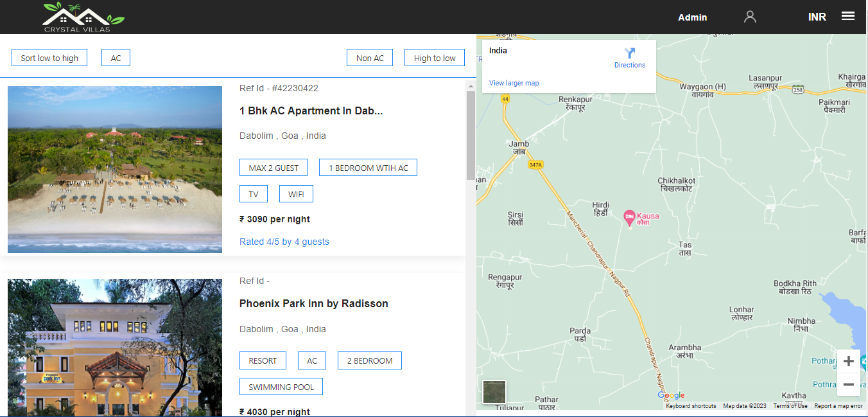Select High to low sorting

pyautogui.click(x=435, y=57)
